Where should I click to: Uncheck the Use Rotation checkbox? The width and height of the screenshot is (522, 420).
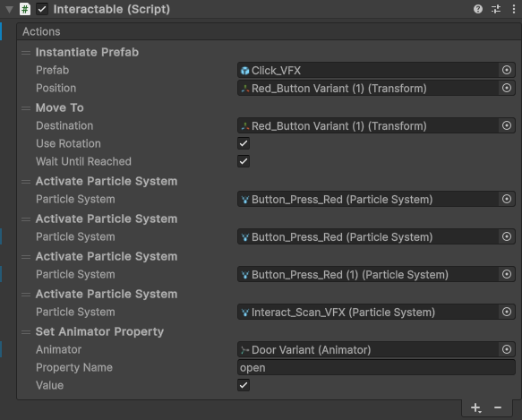pos(244,143)
